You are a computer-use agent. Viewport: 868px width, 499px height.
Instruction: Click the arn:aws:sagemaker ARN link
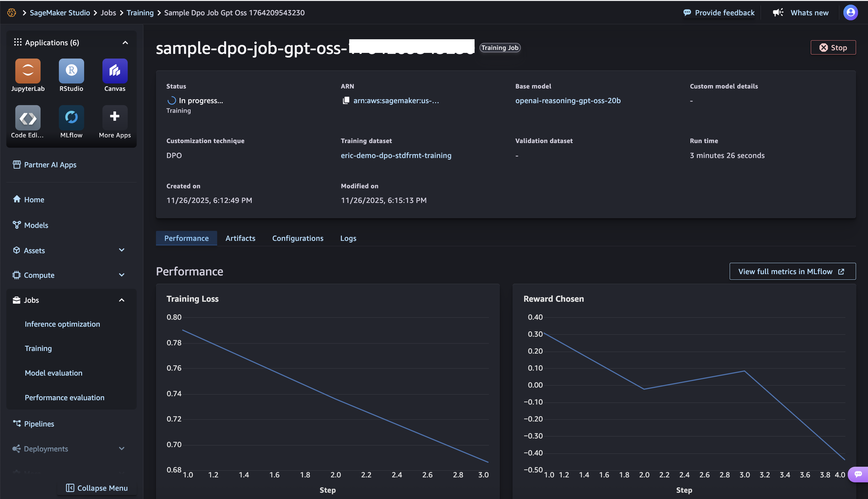[x=396, y=100]
